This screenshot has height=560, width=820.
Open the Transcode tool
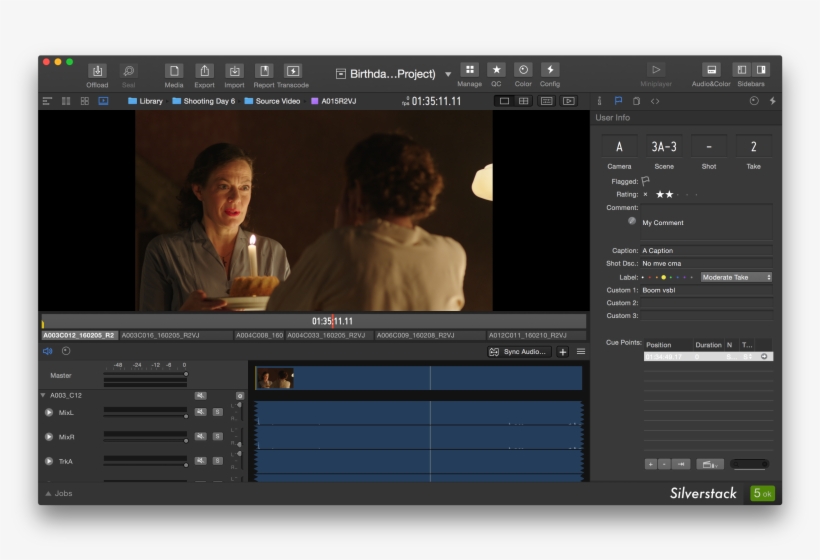coord(293,71)
